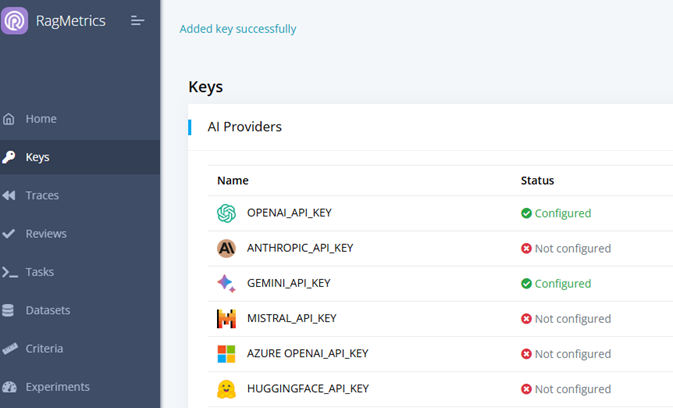Click the OpenAI logo icon
The image size is (673, 408).
pyautogui.click(x=226, y=213)
